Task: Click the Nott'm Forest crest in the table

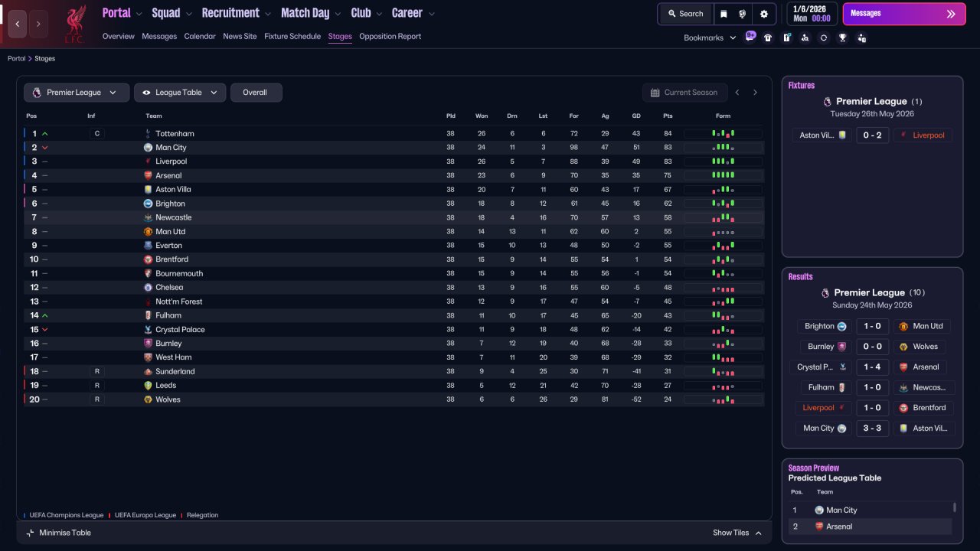Action: pyautogui.click(x=148, y=302)
